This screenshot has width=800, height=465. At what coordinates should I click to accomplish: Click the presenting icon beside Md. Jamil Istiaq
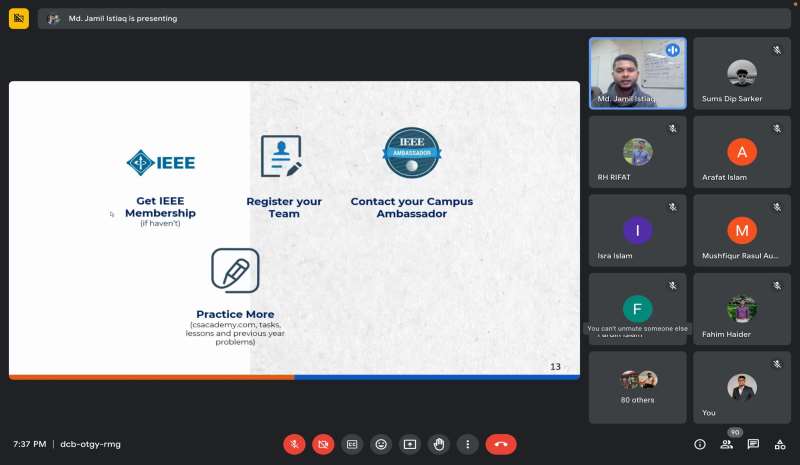(54, 19)
